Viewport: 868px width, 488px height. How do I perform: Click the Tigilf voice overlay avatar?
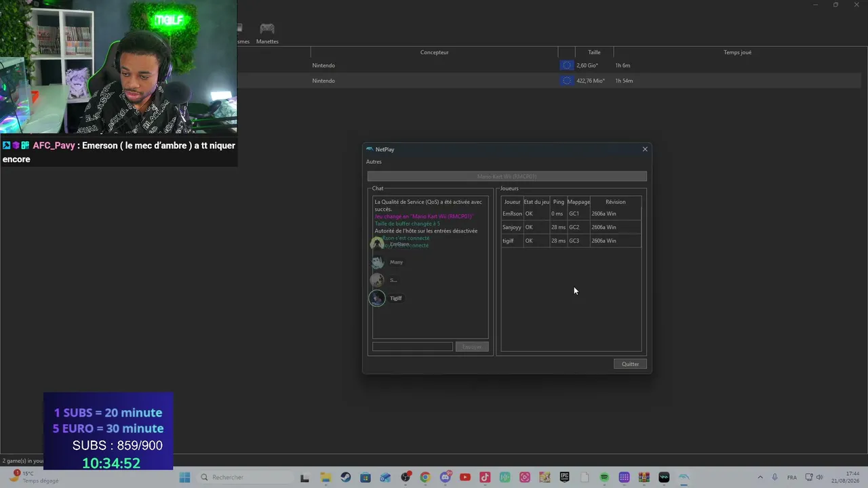(377, 298)
